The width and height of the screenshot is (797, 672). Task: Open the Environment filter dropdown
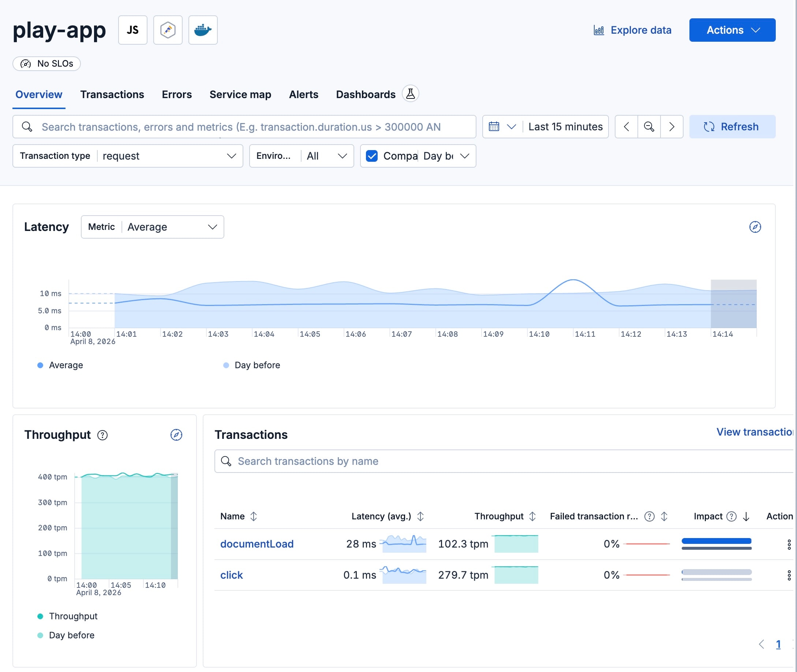pyautogui.click(x=342, y=156)
